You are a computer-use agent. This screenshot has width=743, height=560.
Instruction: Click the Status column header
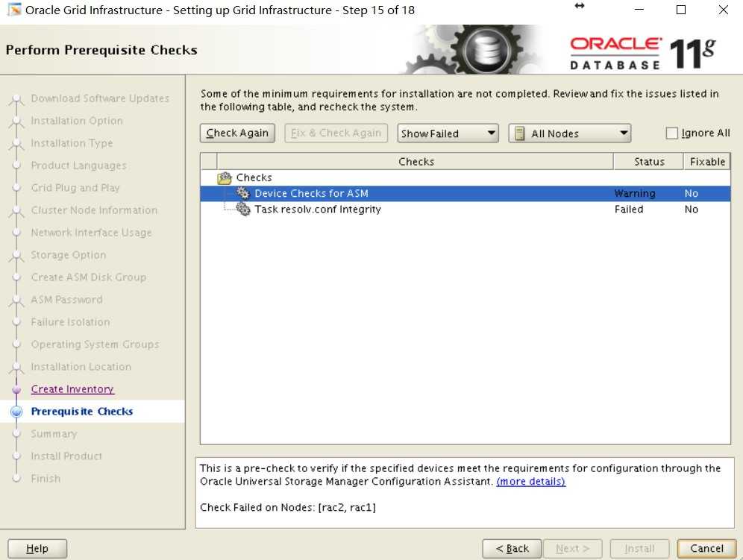click(x=649, y=162)
